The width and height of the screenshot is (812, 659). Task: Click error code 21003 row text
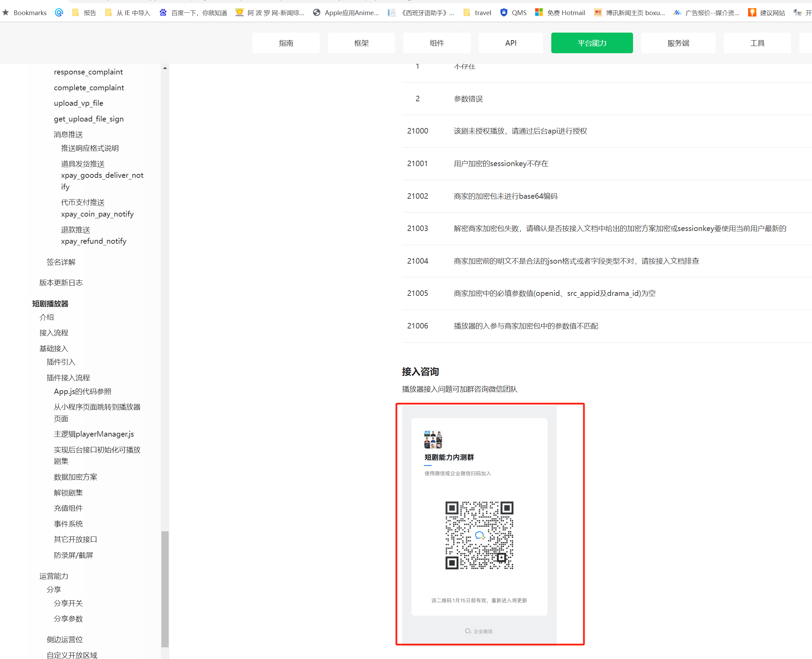tap(620, 229)
